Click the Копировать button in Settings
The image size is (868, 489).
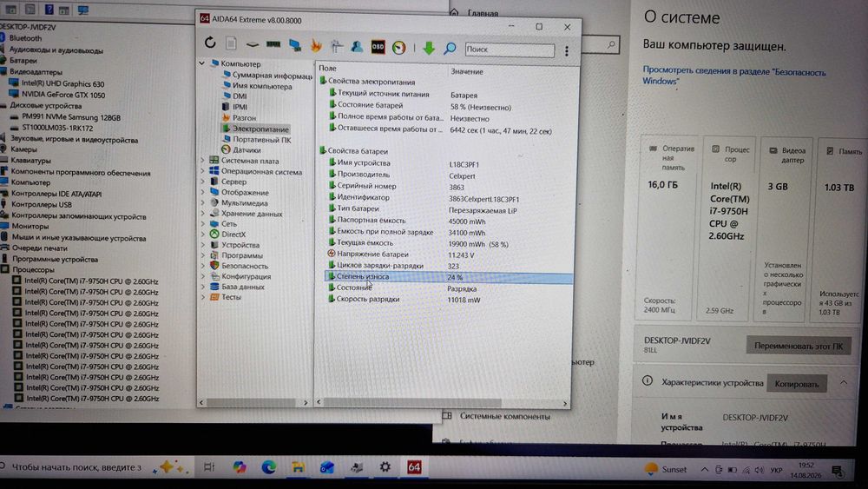point(797,384)
